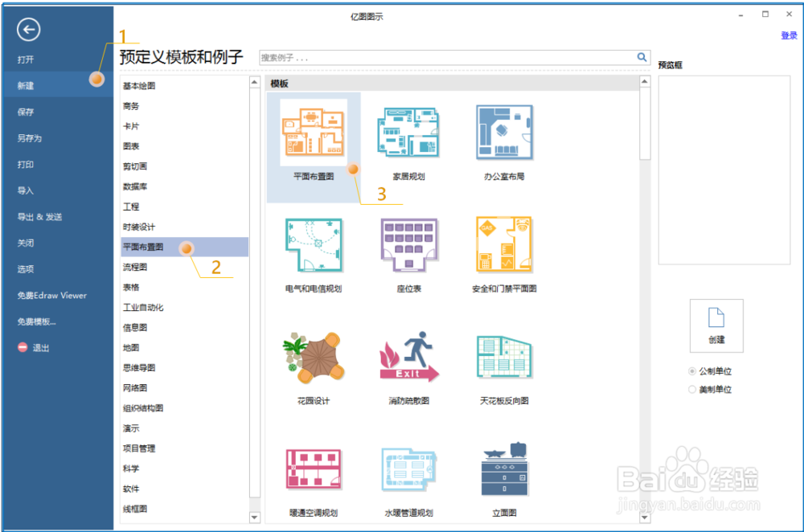Open the 安全和门禁平面图 template icon
This screenshot has height=532, width=804.
click(x=504, y=244)
